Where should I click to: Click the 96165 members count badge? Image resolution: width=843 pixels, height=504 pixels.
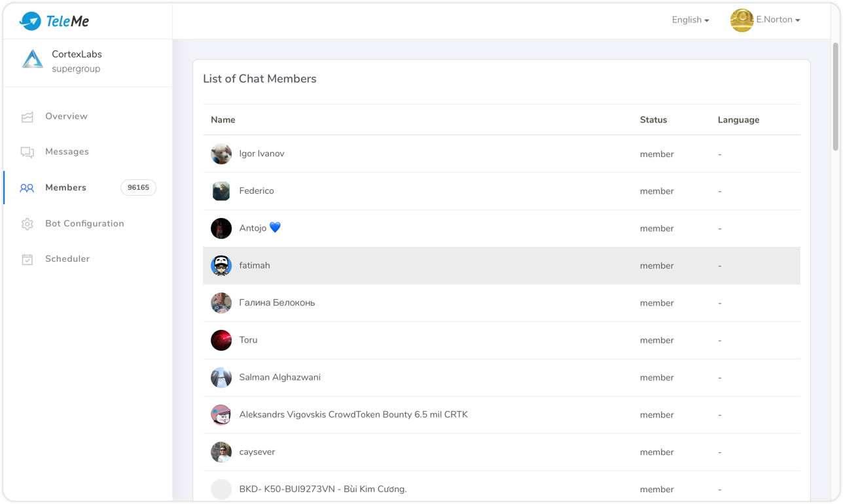click(138, 188)
